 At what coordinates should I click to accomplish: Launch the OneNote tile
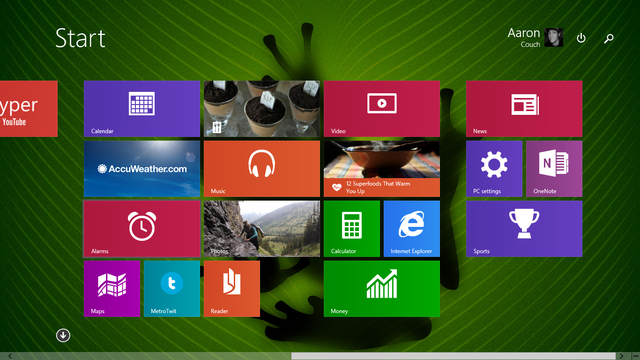pyautogui.click(x=554, y=169)
